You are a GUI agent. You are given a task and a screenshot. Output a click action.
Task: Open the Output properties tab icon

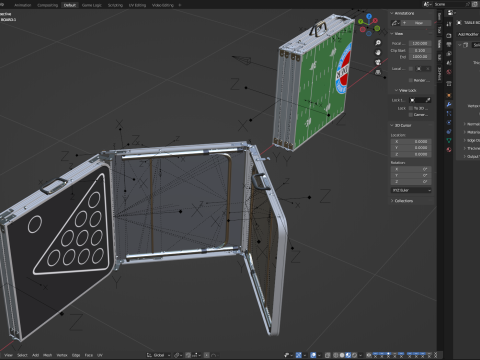(x=449, y=45)
